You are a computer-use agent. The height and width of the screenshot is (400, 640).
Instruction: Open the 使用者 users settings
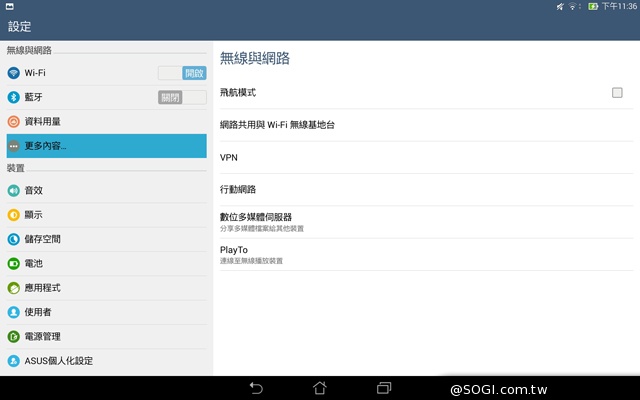click(x=107, y=312)
